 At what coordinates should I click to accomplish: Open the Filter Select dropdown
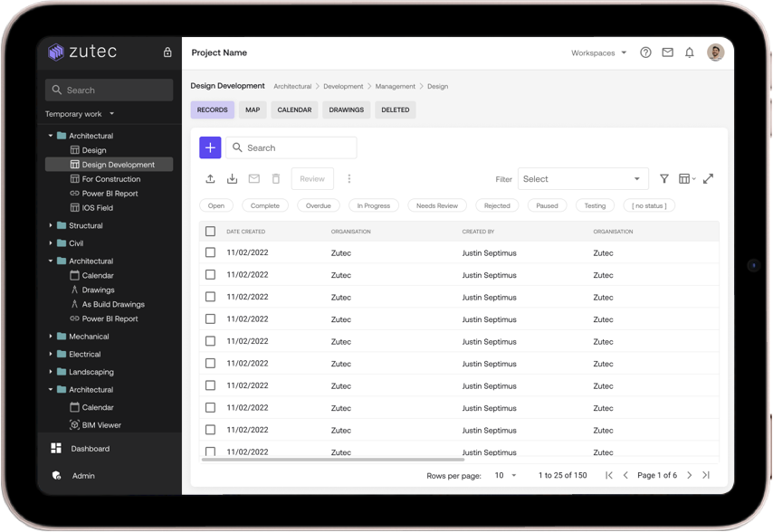pyautogui.click(x=583, y=179)
